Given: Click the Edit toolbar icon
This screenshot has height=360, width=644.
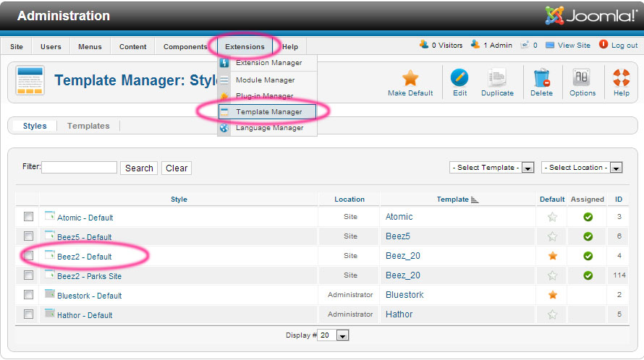Looking at the screenshot, I should click(x=459, y=78).
